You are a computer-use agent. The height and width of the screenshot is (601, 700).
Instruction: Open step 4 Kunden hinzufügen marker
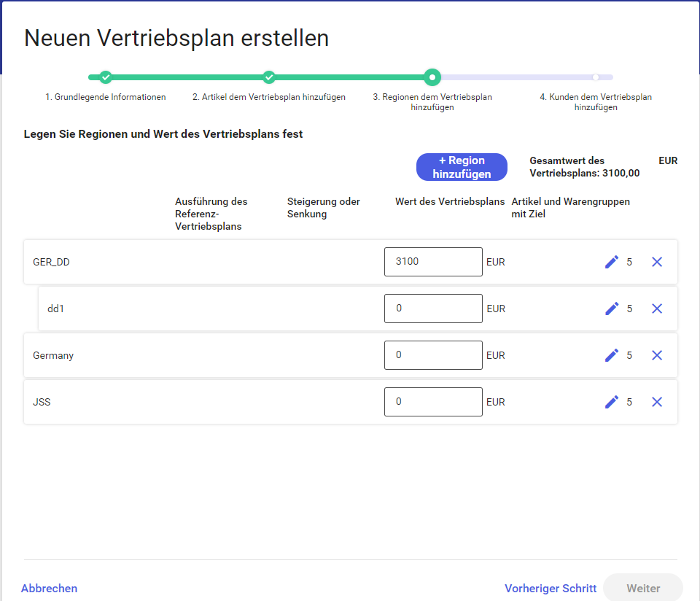[596, 77]
